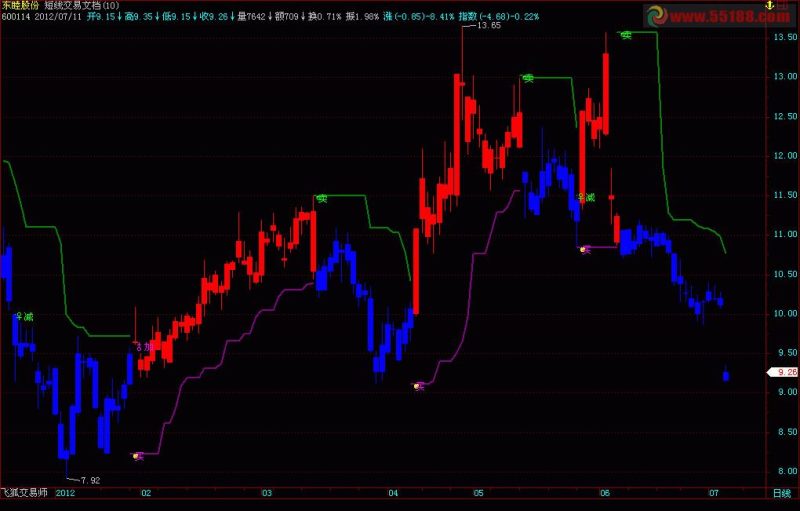Click the 07 month label on time axis
This screenshot has height=511, width=800.
(x=714, y=493)
